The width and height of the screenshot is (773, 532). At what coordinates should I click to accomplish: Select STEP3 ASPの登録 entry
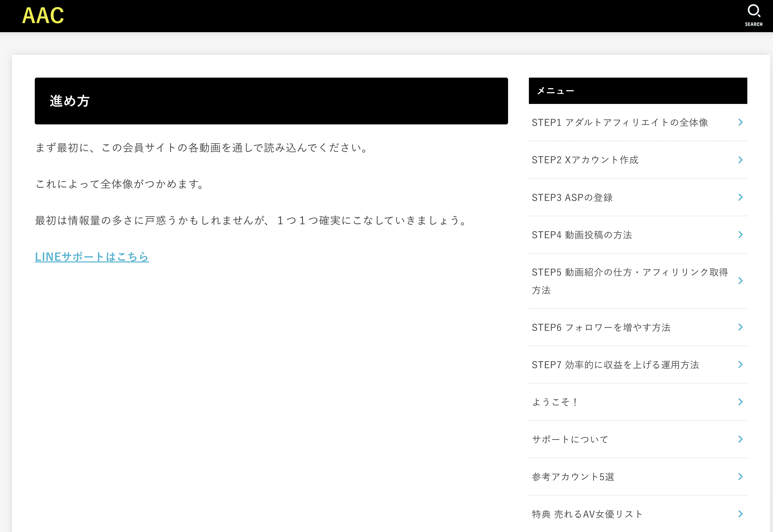point(572,198)
